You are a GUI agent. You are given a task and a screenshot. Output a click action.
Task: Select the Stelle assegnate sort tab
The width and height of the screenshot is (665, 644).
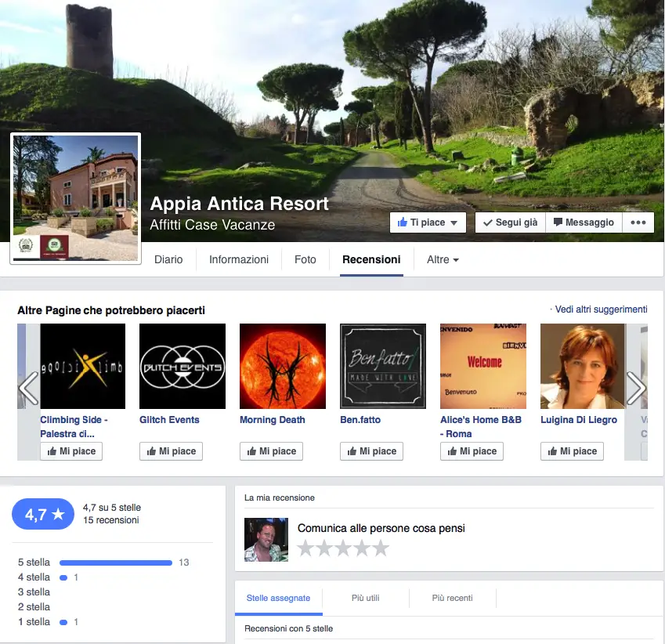[278, 599]
